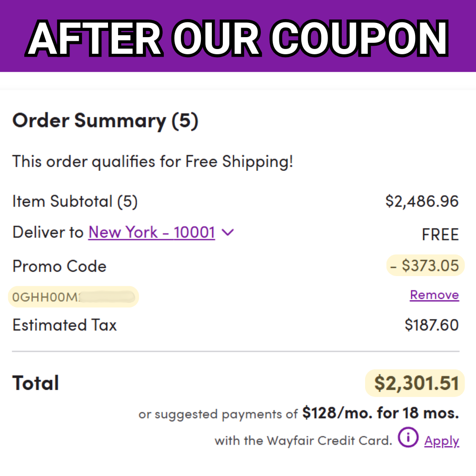Click the highlighted discount amount -$373.05

coord(425,265)
